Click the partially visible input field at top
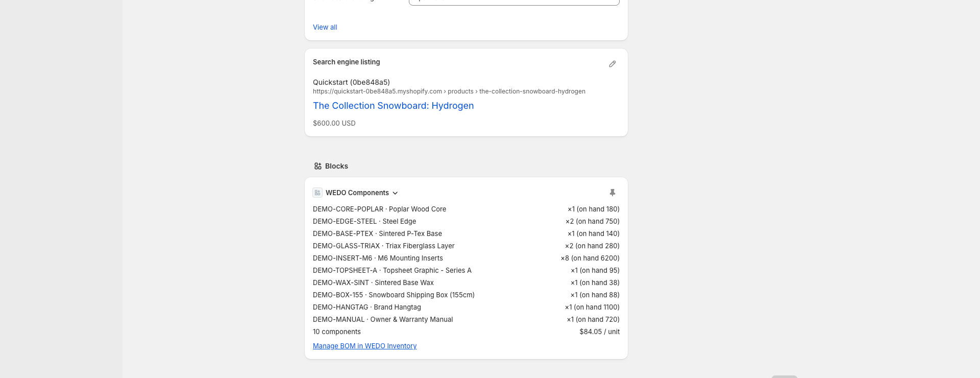 pyautogui.click(x=514, y=2)
